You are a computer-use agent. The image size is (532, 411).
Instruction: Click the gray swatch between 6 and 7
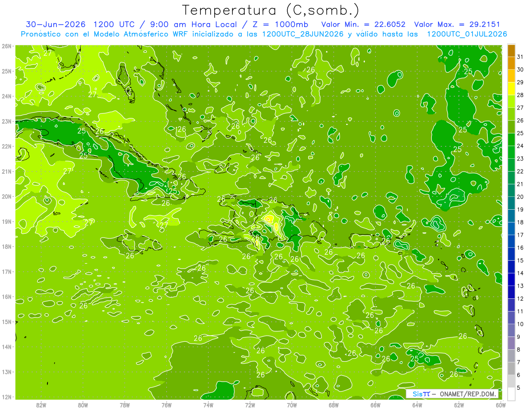511,369
